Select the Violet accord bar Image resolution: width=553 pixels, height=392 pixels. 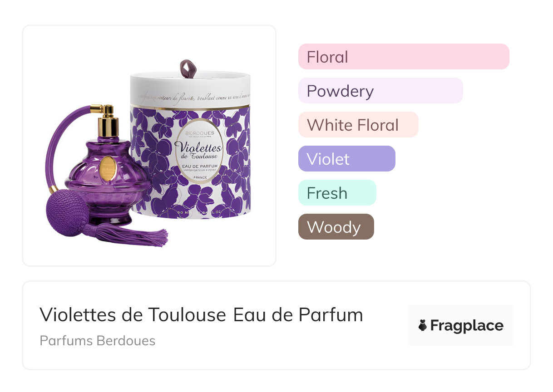tap(347, 159)
